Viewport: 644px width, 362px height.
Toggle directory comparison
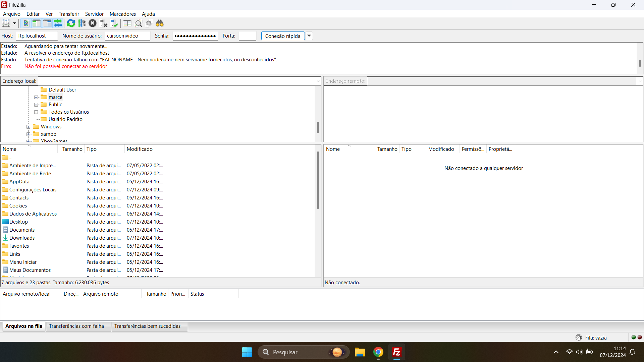pos(138,23)
